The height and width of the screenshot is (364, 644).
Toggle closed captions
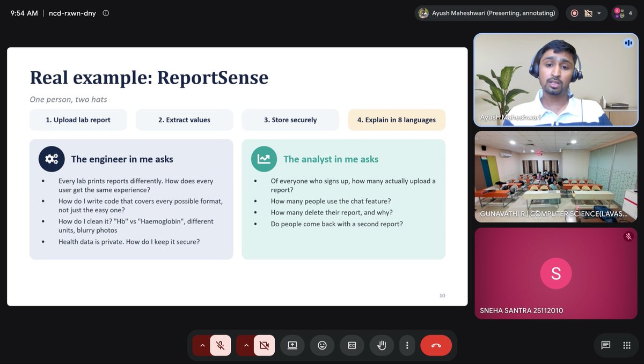tap(352, 345)
